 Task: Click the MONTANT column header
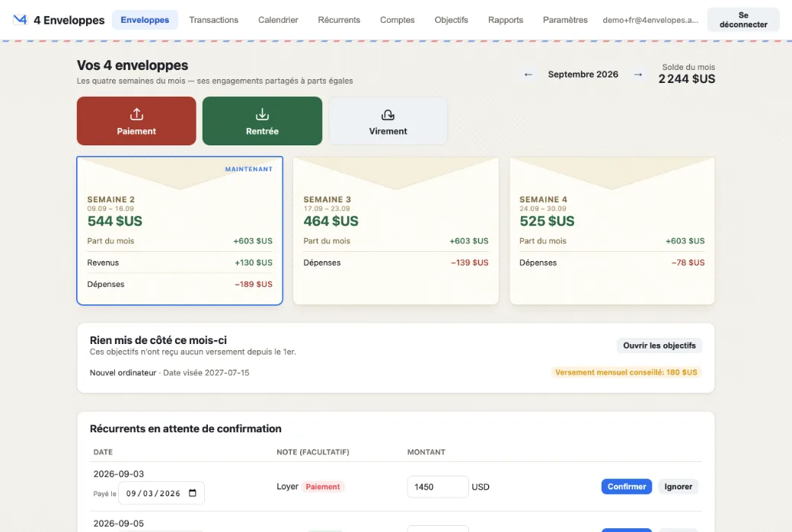click(426, 452)
